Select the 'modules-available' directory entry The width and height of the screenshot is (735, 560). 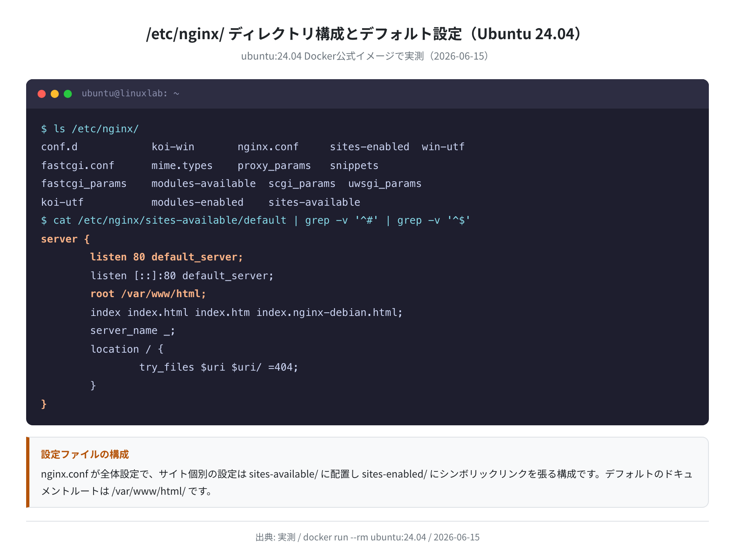pyautogui.click(x=203, y=184)
